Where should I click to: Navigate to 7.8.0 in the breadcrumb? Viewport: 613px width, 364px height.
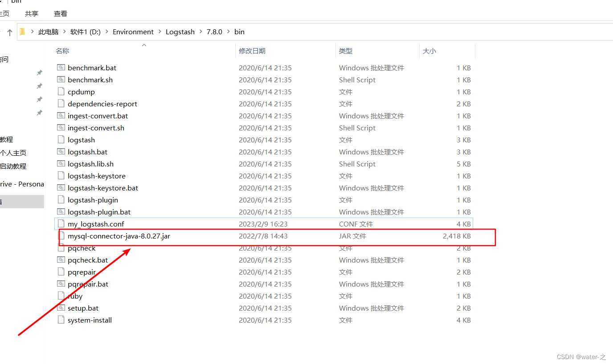(x=214, y=32)
